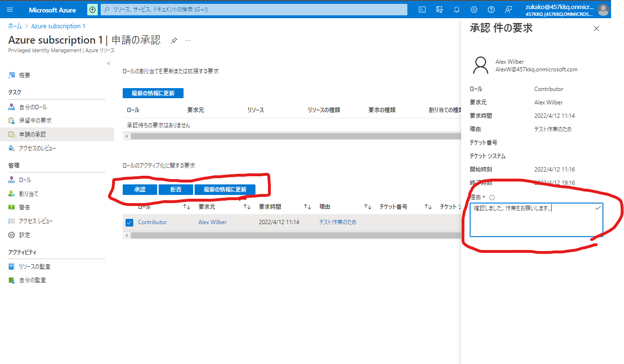
Task: Click the Azure subscription 1 breadcrumb link
Action: [58, 26]
